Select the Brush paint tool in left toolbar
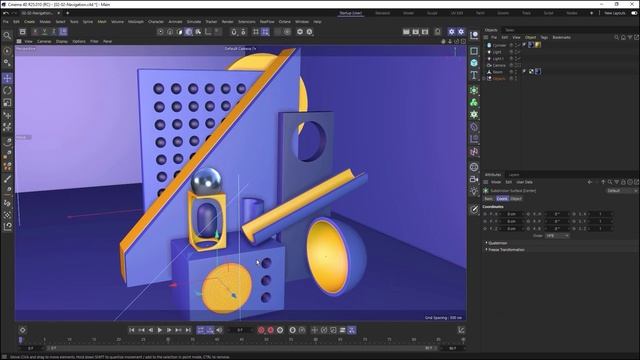Image resolution: width=640 pixels, height=360 pixels. (x=7, y=179)
